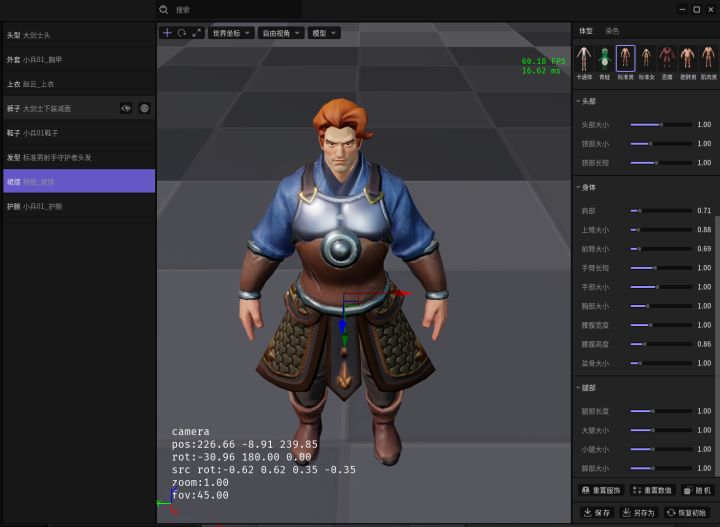Click the 重置服饰 button
This screenshot has height=527, width=720.
(601, 490)
